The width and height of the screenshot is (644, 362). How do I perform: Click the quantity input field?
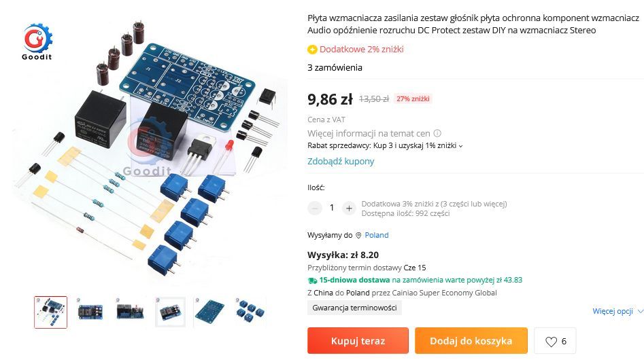click(332, 209)
